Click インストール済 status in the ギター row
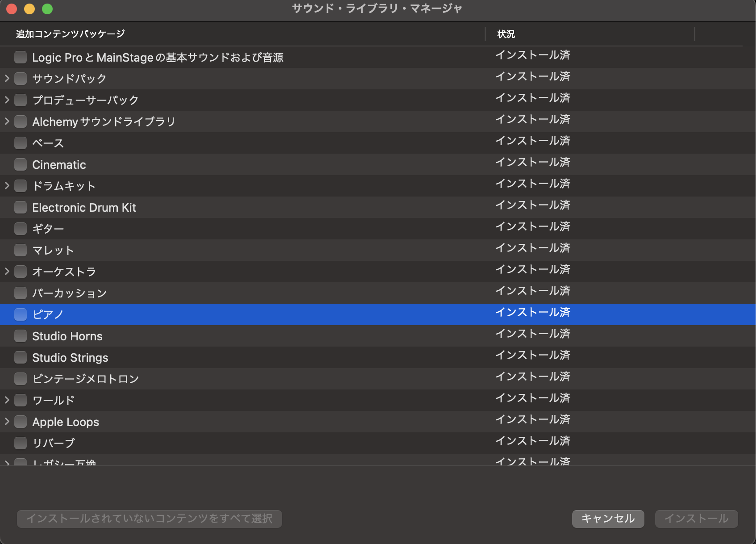This screenshot has height=544, width=756. [x=533, y=226]
